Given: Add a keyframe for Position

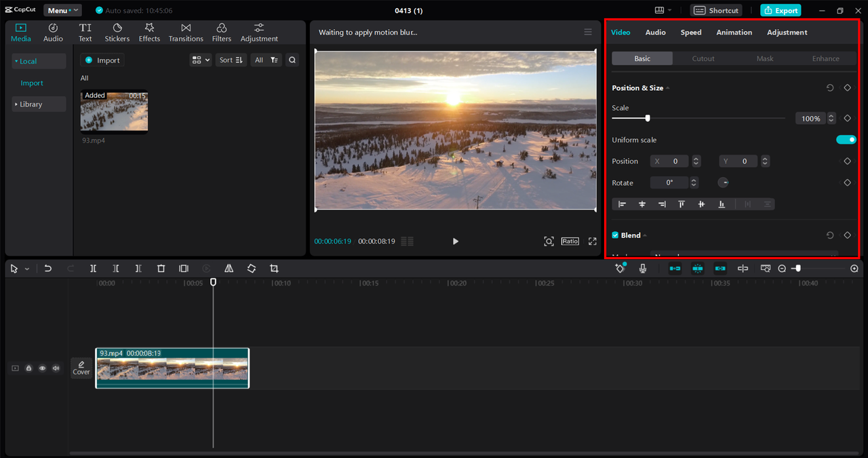Looking at the screenshot, I should [x=847, y=161].
